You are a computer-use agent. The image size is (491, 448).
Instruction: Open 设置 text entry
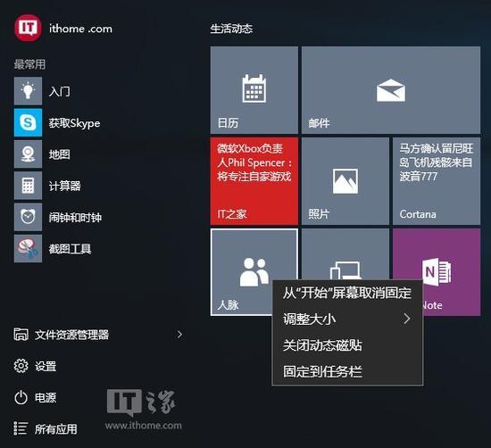click(46, 366)
